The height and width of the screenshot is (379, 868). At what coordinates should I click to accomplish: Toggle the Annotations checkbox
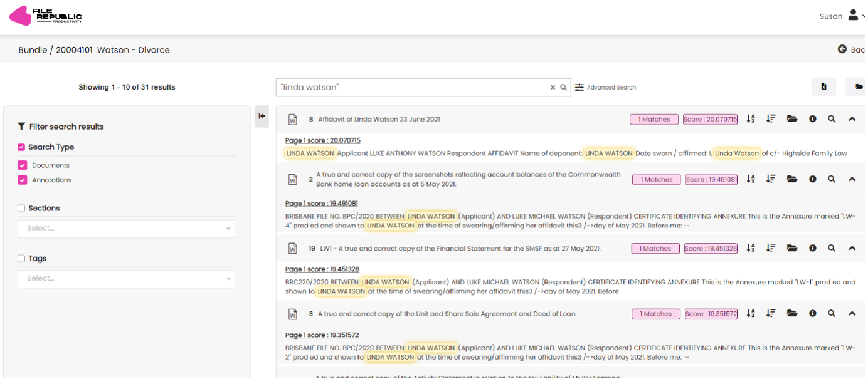[x=23, y=180]
